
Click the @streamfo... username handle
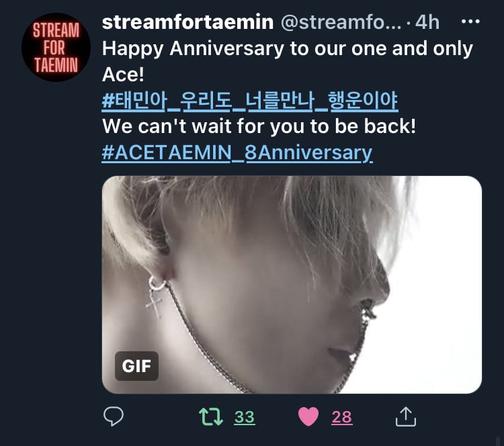(x=341, y=22)
